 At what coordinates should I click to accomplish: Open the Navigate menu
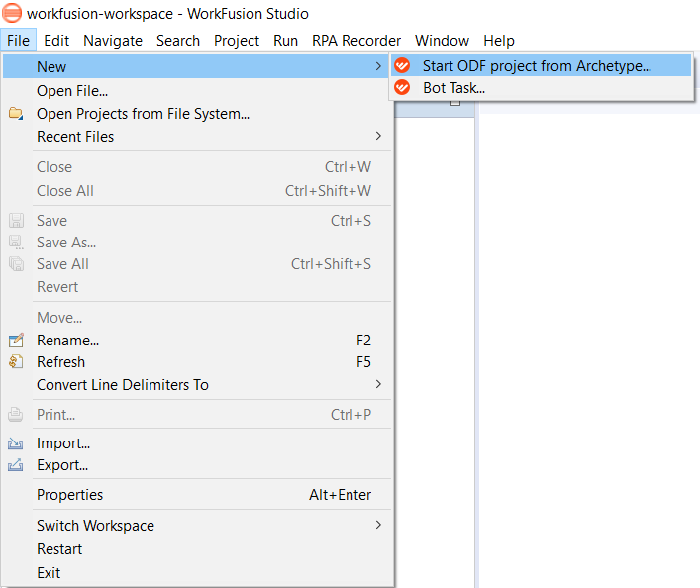113,41
